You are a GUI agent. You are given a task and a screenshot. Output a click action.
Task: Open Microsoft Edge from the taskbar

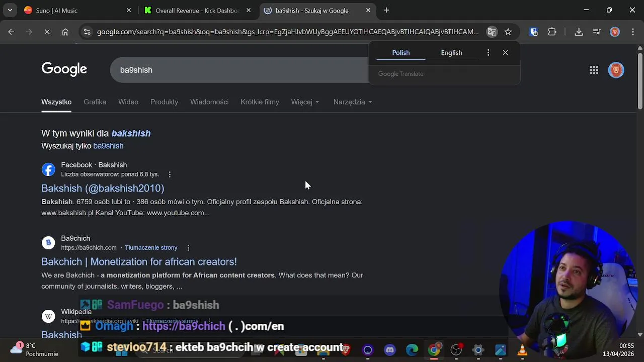[412, 350]
